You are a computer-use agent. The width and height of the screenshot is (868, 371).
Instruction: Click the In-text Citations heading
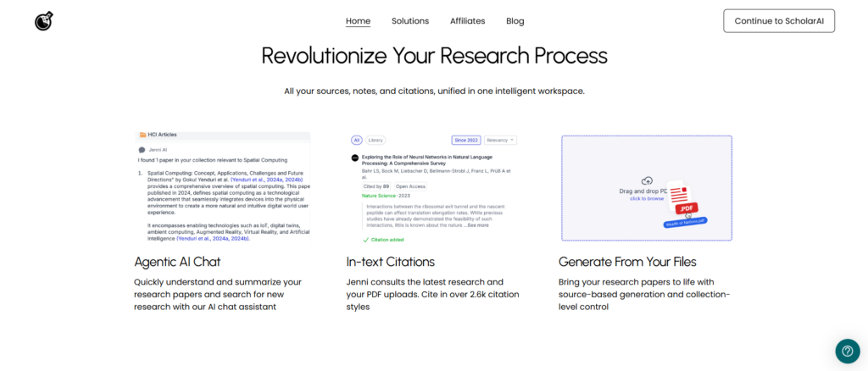[x=390, y=262]
